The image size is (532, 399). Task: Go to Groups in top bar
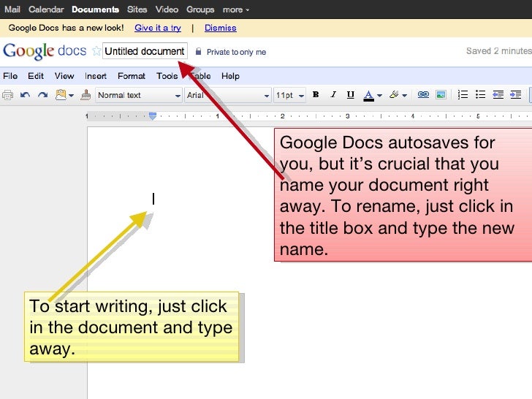200,9
